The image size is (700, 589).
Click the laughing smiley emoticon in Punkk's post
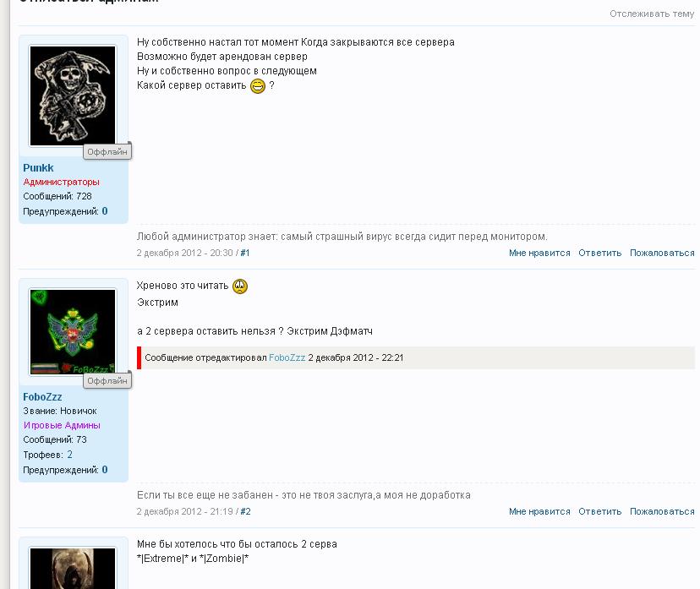pos(258,85)
